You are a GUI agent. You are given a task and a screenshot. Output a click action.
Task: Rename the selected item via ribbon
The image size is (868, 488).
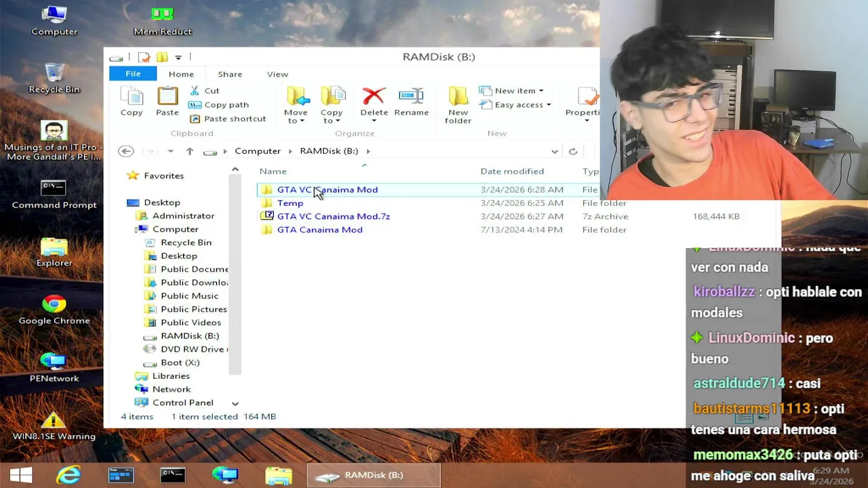pyautogui.click(x=412, y=102)
